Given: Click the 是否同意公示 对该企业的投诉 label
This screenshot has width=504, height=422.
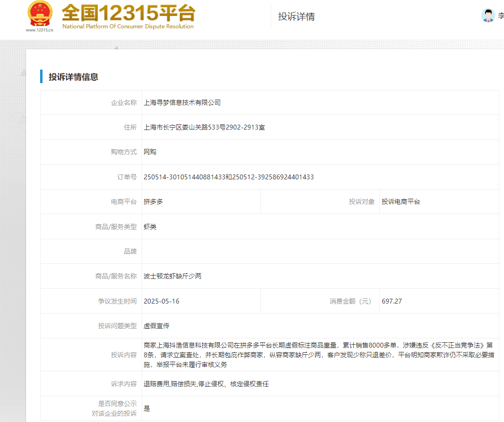Looking at the screenshot, I should (114, 408).
